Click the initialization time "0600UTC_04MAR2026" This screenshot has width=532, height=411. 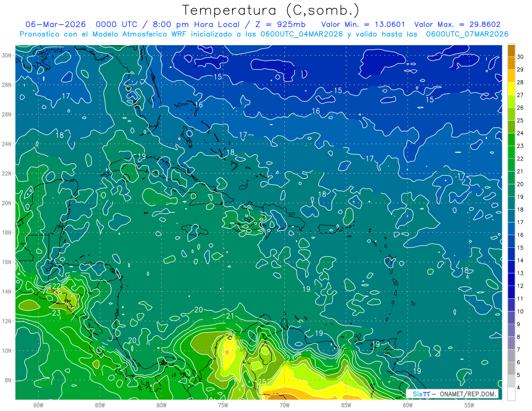click(x=301, y=34)
